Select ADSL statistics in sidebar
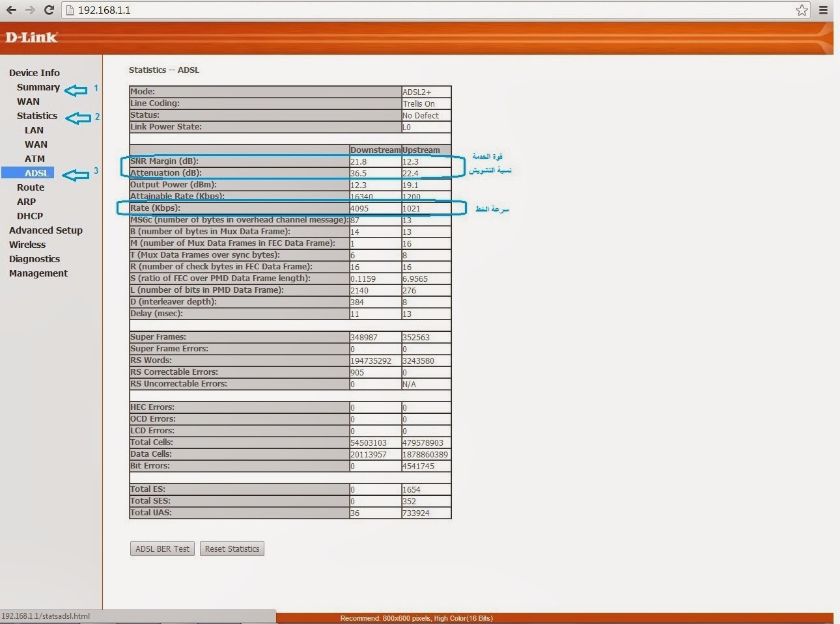This screenshot has width=840, height=624. coord(36,173)
